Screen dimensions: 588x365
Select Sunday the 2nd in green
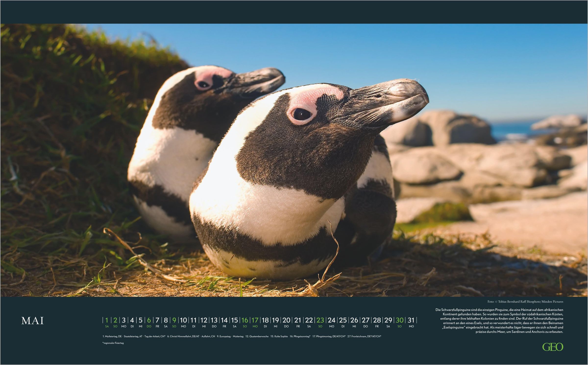(115, 320)
